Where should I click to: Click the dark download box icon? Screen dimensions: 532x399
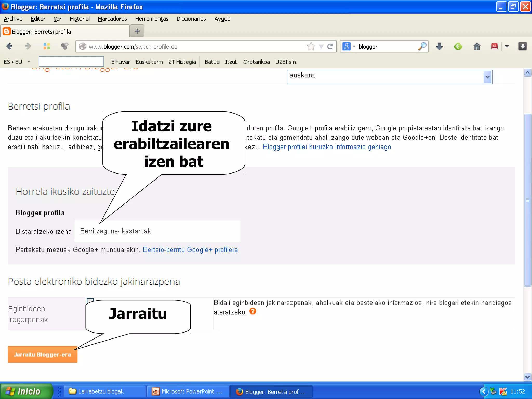(x=522, y=46)
